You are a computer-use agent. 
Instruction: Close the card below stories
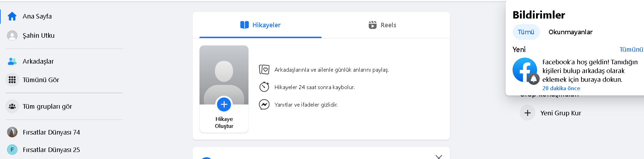coord(439,157)
